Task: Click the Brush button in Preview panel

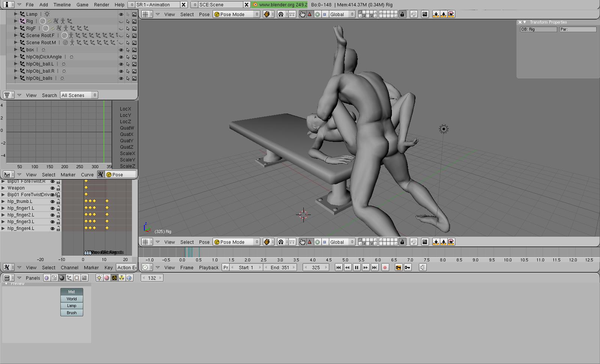Action: [x=72, y=313]
